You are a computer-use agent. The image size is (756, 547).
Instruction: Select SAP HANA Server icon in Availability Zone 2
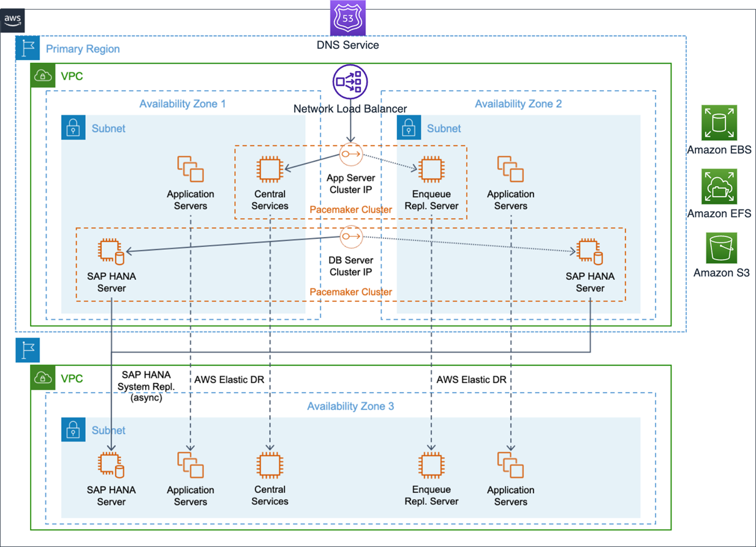(589, 251)
